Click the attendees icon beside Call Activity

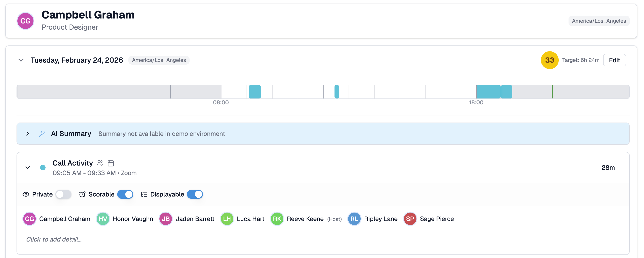click(x=100, y=163)
